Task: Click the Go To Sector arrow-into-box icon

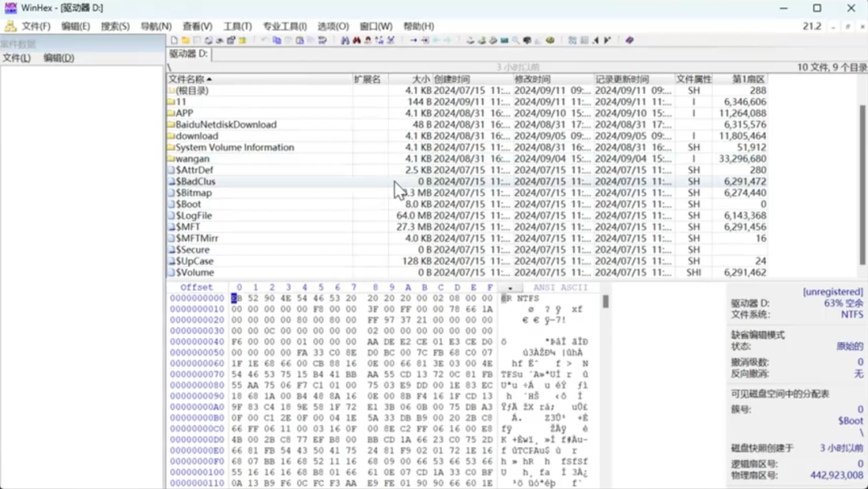Action: (x=424, y=40)
